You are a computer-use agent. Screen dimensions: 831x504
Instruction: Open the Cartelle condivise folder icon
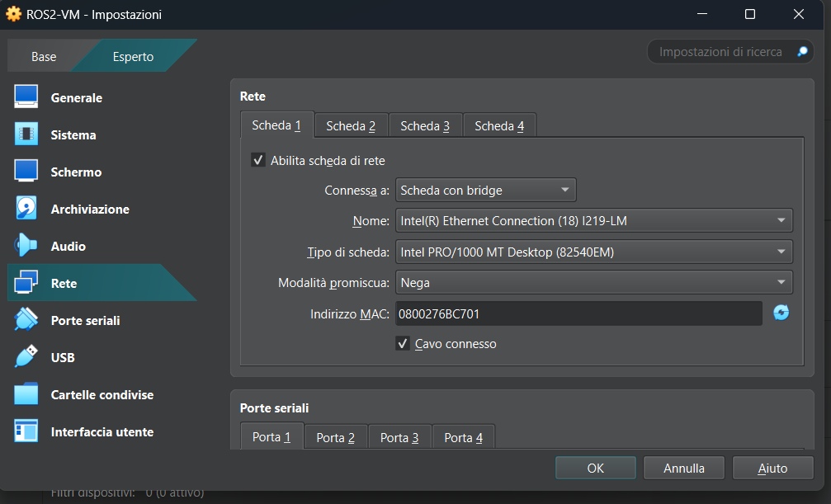26,393
